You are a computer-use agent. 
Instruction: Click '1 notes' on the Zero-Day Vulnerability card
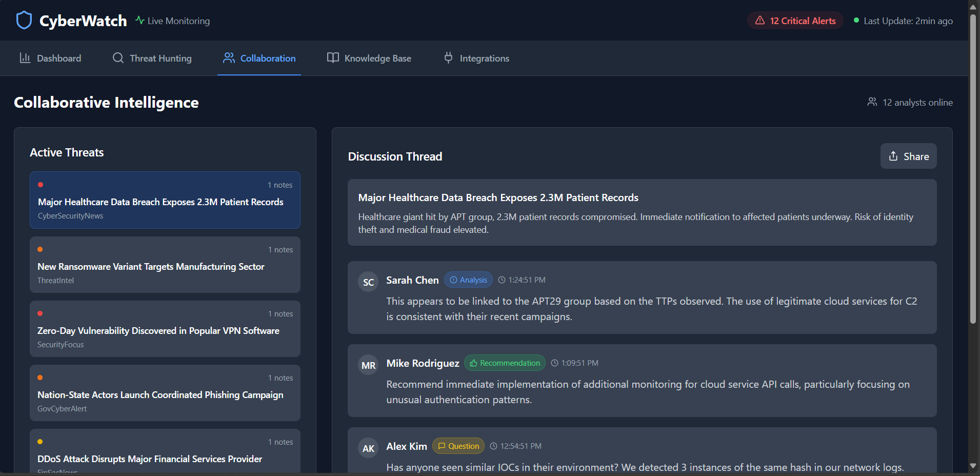281,314
